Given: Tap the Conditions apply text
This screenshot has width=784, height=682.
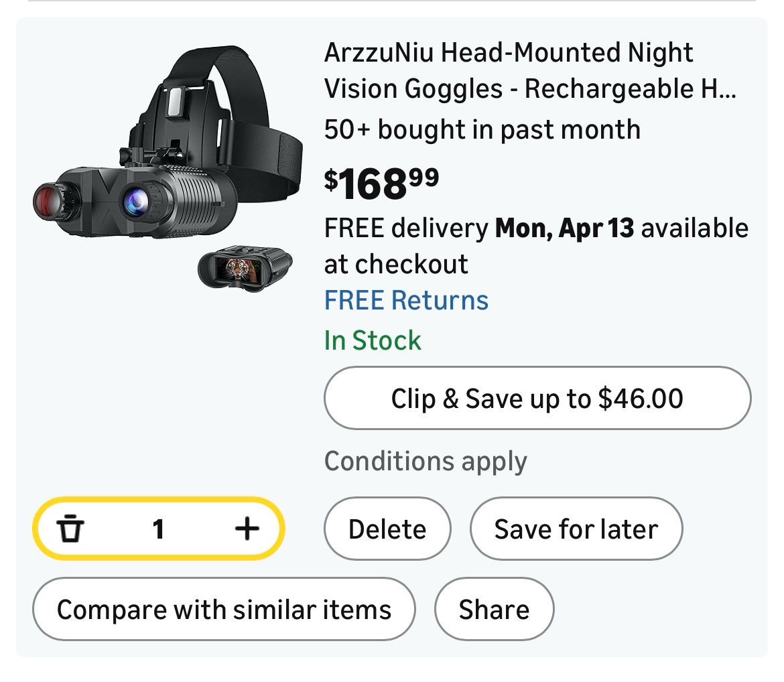Looking at the screenshot, I should (426, 462).
